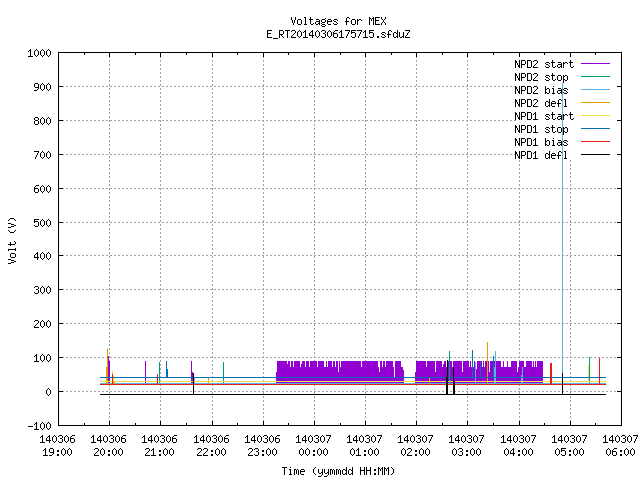Click the x-axis tick '140307 03:00'
Viewport: 640px width, 480px height.
[466, 446]
